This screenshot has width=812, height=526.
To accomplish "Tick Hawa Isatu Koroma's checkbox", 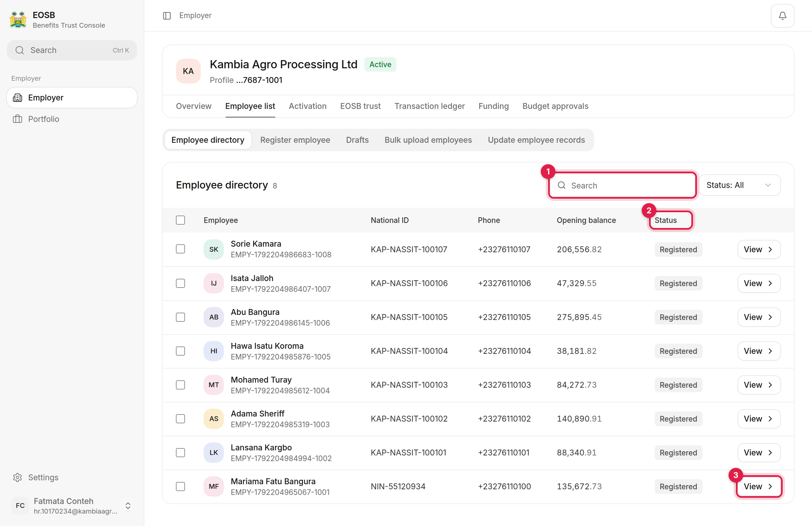I will coord(180,351).
